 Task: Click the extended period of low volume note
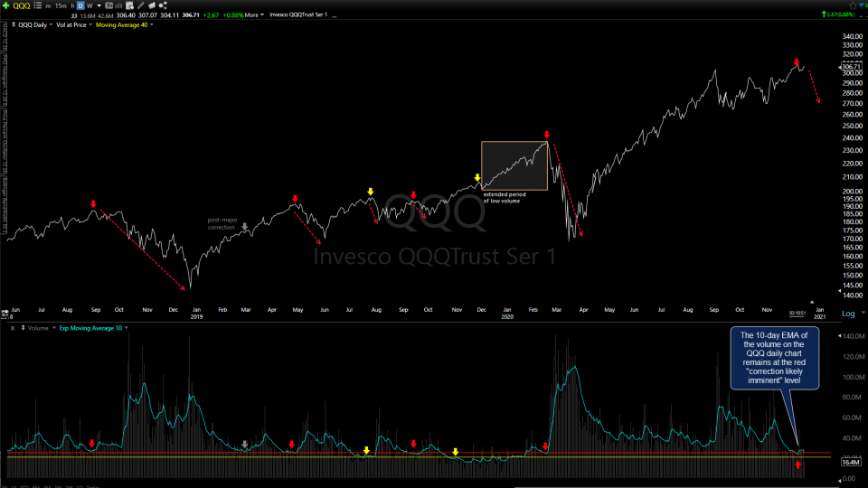tap(505, 198)
